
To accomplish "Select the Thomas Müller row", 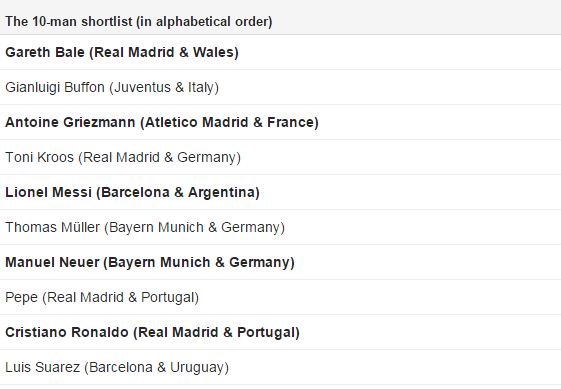I will click(x=280, y=227).
